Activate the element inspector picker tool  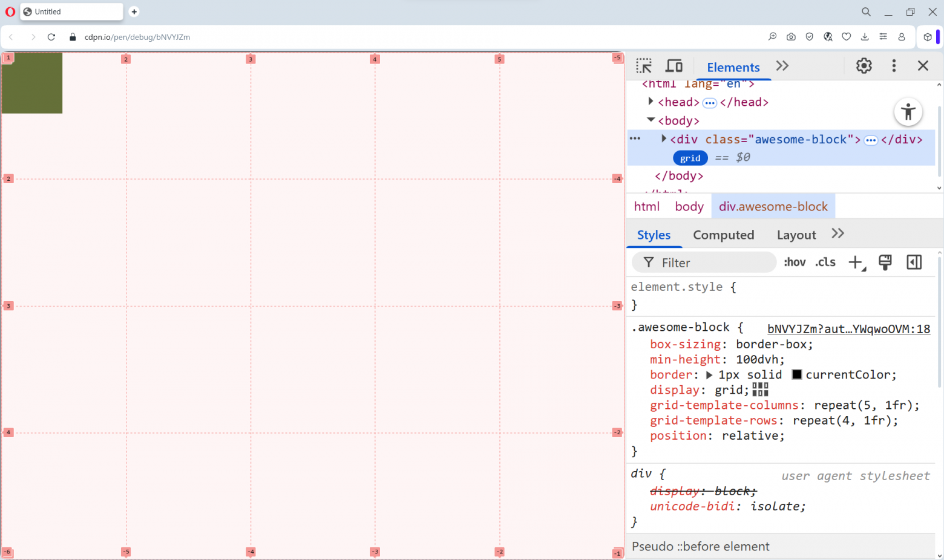coord(644,66)
